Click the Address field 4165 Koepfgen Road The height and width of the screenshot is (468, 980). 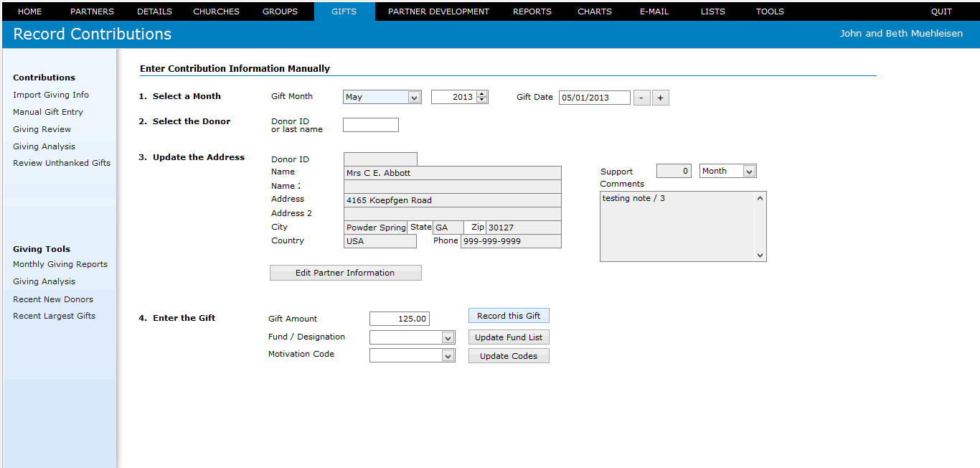(x=453, y=200)
